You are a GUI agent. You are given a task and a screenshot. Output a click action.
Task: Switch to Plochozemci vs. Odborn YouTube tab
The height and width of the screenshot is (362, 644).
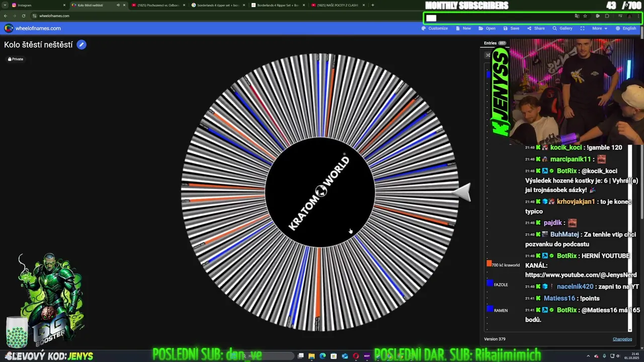click(158, 5)
